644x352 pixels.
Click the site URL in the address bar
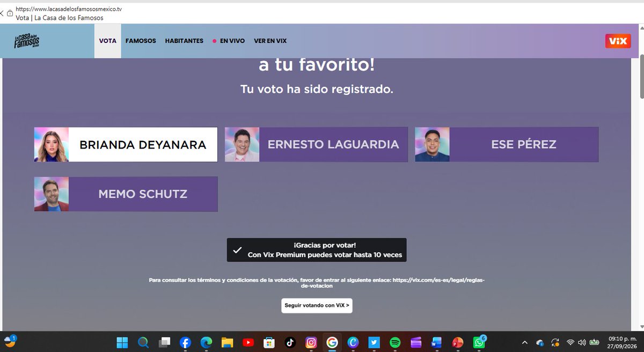(x=69, y=9)
